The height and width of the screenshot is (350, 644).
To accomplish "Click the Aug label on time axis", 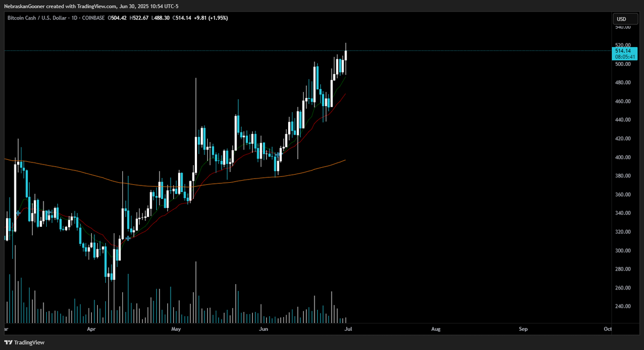I will pos(436,329).
